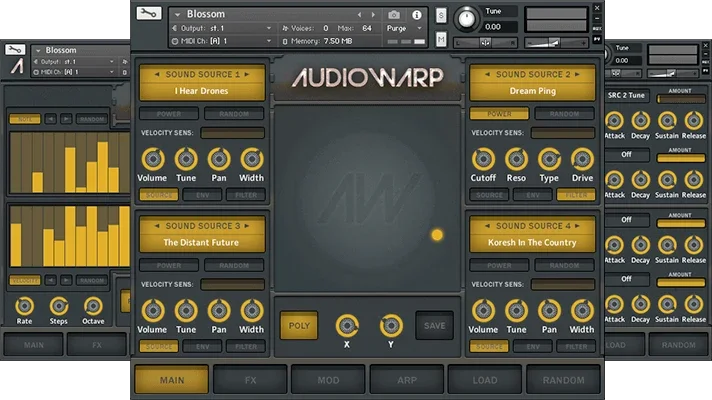
Task: Click the wrench icon in main window
Action: tap(148, 13)
